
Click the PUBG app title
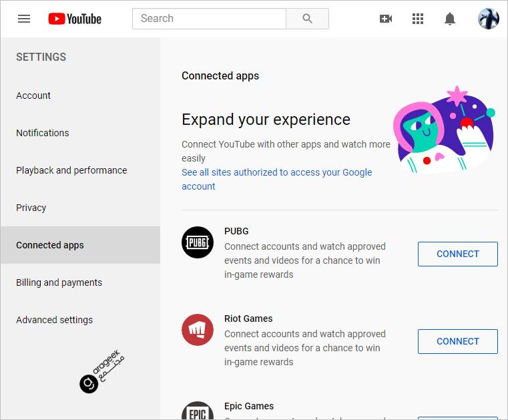(236, 231)
